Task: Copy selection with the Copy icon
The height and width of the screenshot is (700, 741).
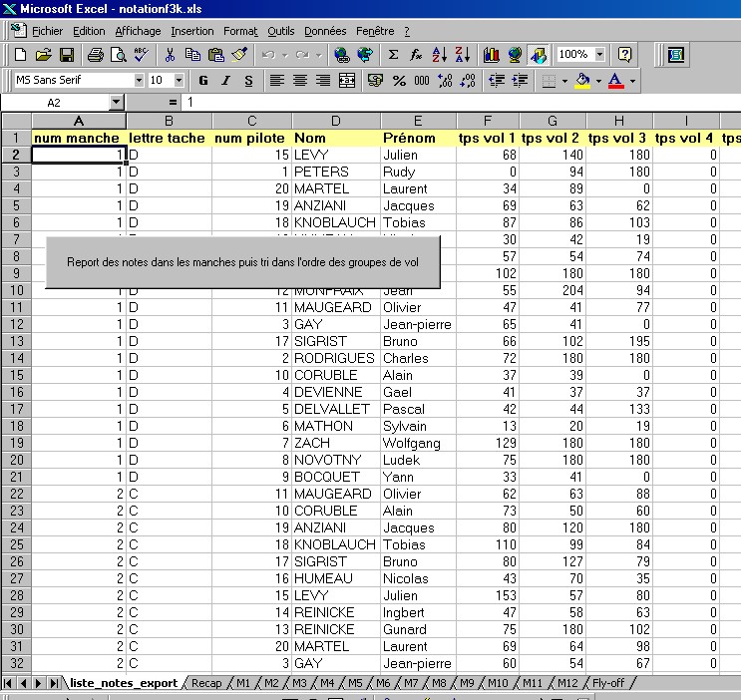Action: pyautogui.click(x=192, y=55)
